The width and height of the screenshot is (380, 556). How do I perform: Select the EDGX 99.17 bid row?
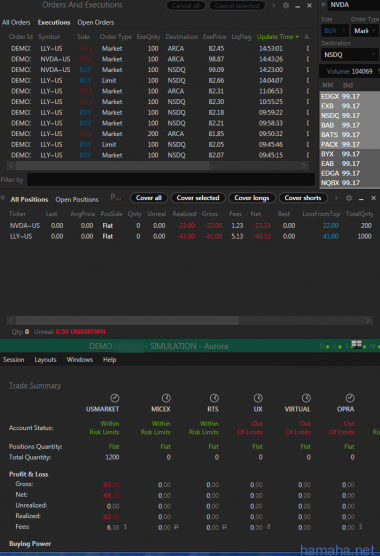point(350,96)
